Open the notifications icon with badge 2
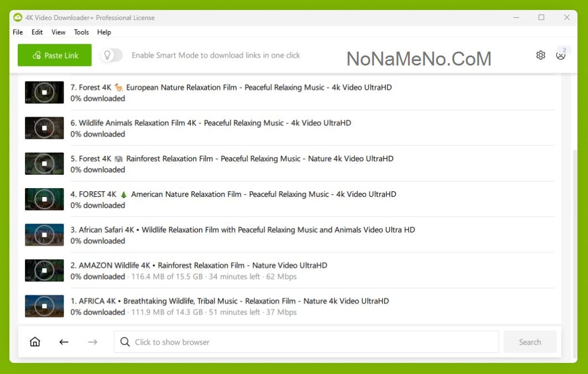Screen dimensions: 588x374 pos(561,55)
